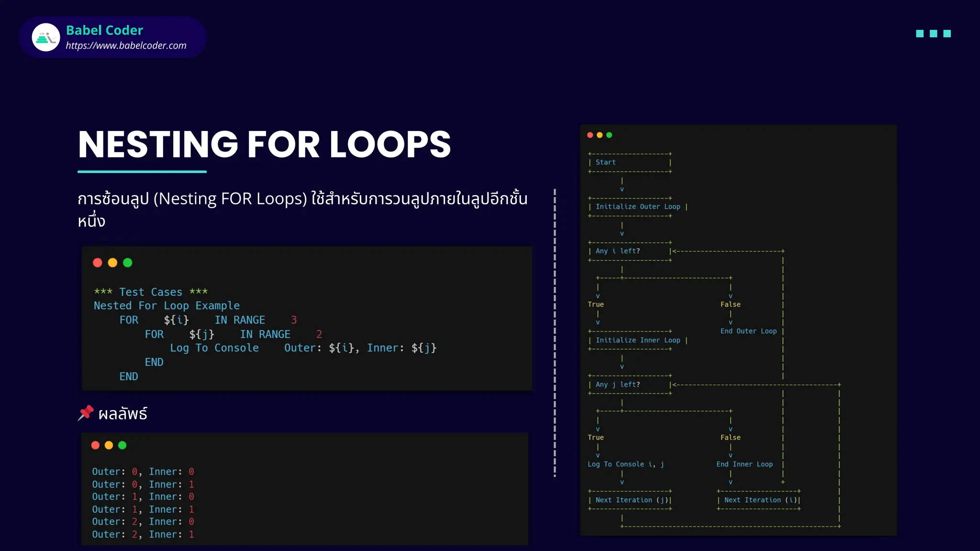Click the ผลลัพธ์ heading text
The width and height of the screenshot is (980, 551).
click(123, 414)
